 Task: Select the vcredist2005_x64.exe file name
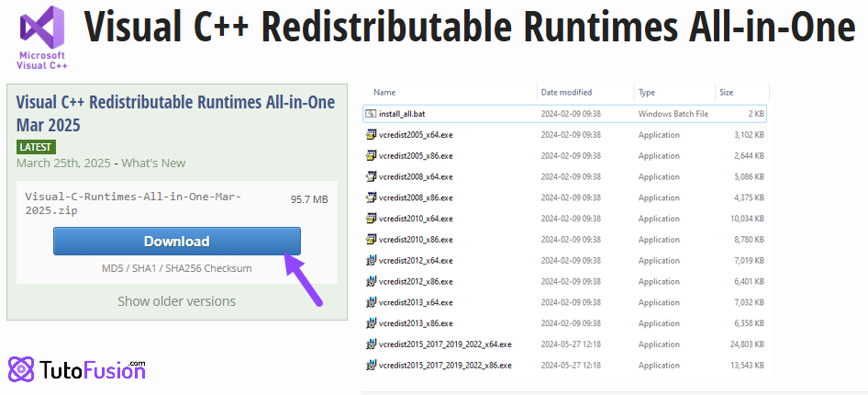click(x=416, y=135)
